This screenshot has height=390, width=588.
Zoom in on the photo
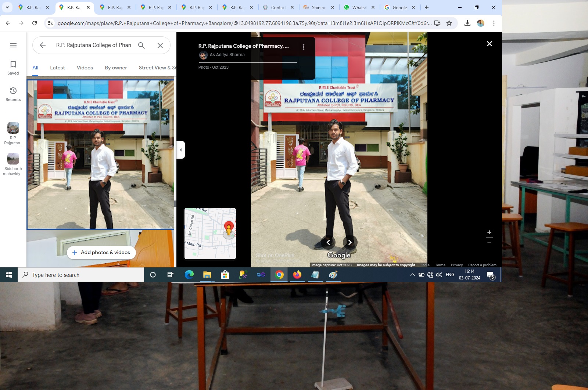tap(489, 232)
